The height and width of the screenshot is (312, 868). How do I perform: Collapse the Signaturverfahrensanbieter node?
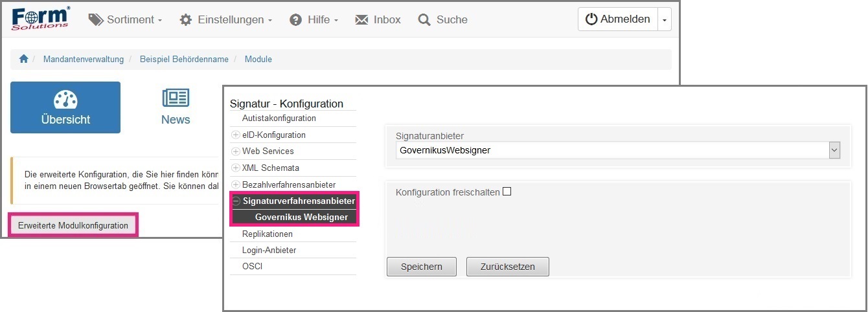pyautogui.click(x=236, y=201)
